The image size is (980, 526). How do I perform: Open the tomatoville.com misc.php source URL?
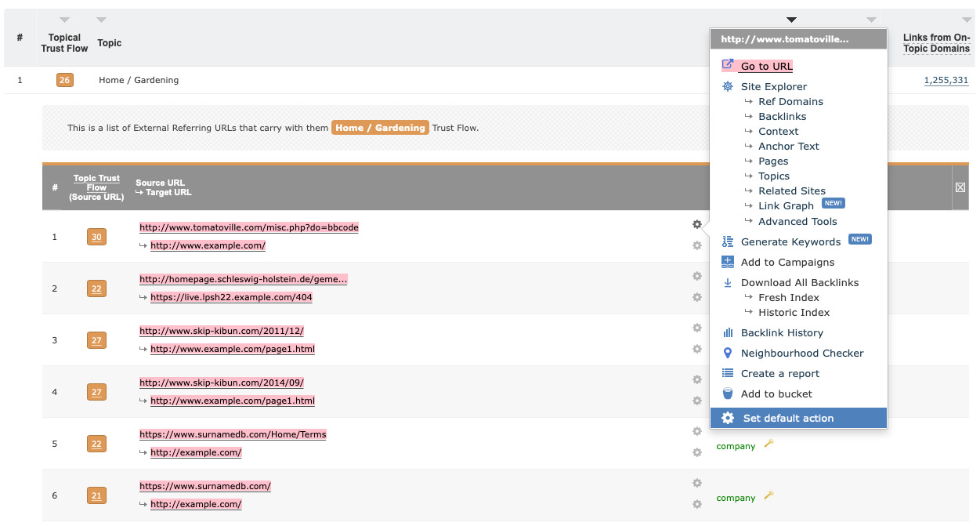pyautogui.click(x=248, y=227)
